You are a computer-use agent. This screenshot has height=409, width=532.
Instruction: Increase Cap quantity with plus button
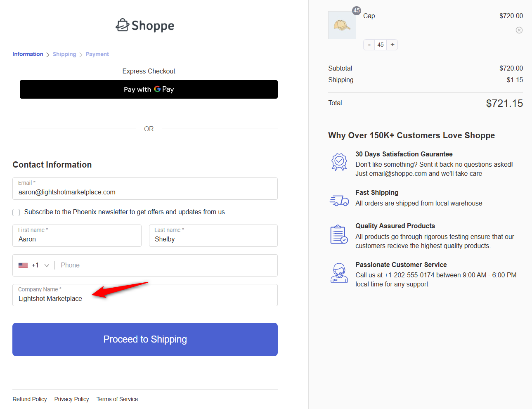coord(392,45)
